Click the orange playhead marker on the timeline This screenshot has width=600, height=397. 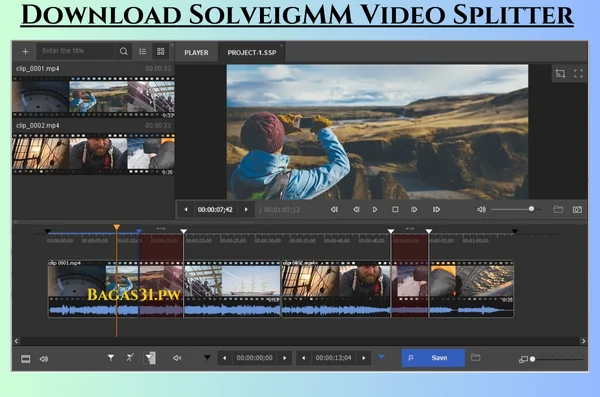pyautogui.click(x=117, y=227)
